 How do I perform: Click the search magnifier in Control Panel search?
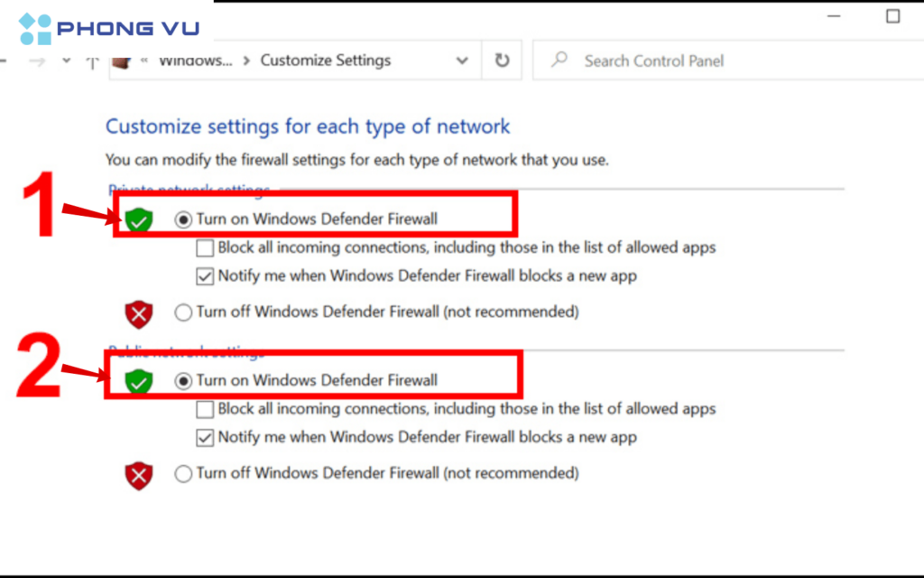[560, 61]
